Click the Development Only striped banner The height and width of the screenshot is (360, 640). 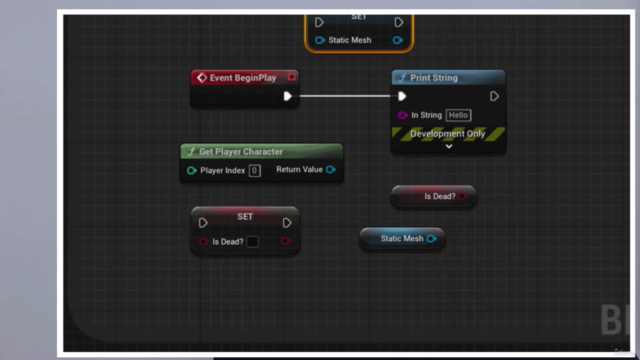pyautogui.click(x=448, y=134)
